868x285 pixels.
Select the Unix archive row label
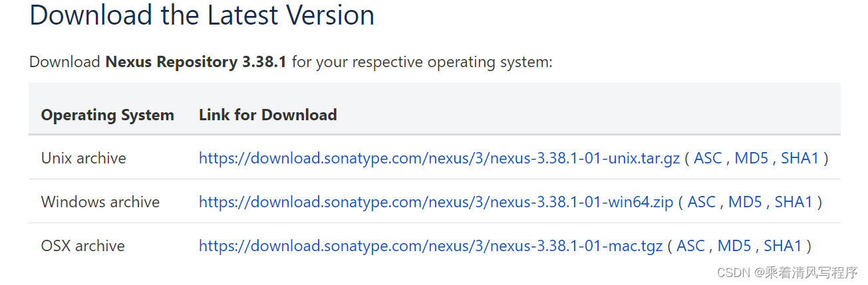click(83, 158)
